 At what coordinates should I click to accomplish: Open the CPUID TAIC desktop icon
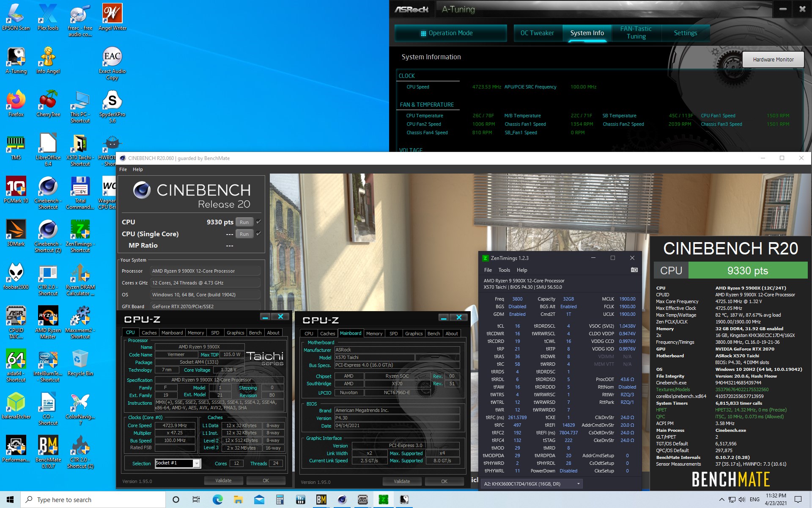point(16,323)
